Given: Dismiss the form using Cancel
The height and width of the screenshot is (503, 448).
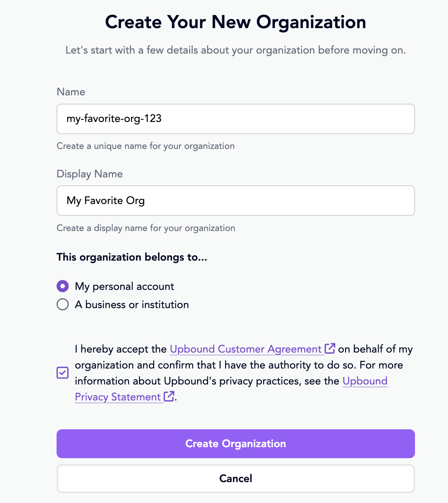Looking at the screenshot, I should [235, 478].
